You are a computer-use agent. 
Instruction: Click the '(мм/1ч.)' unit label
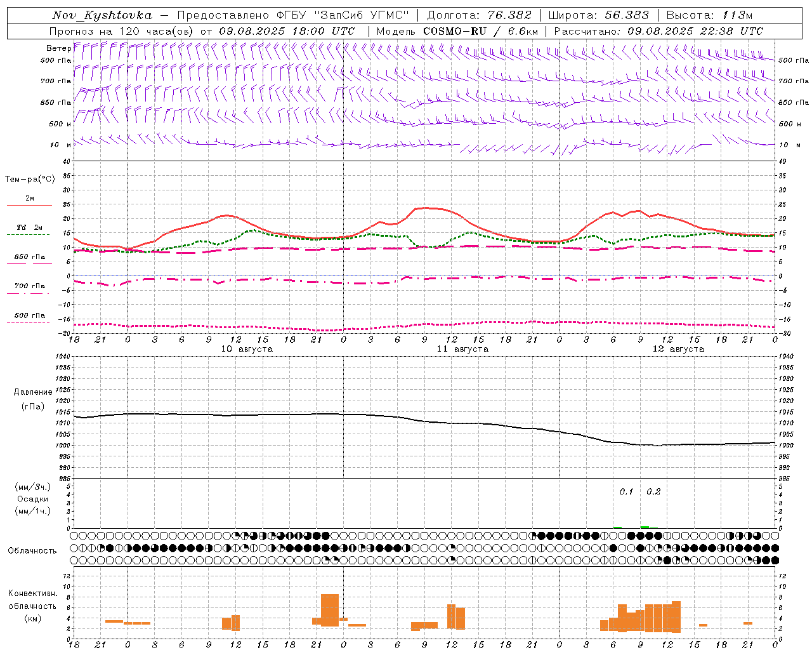(33, 511)
